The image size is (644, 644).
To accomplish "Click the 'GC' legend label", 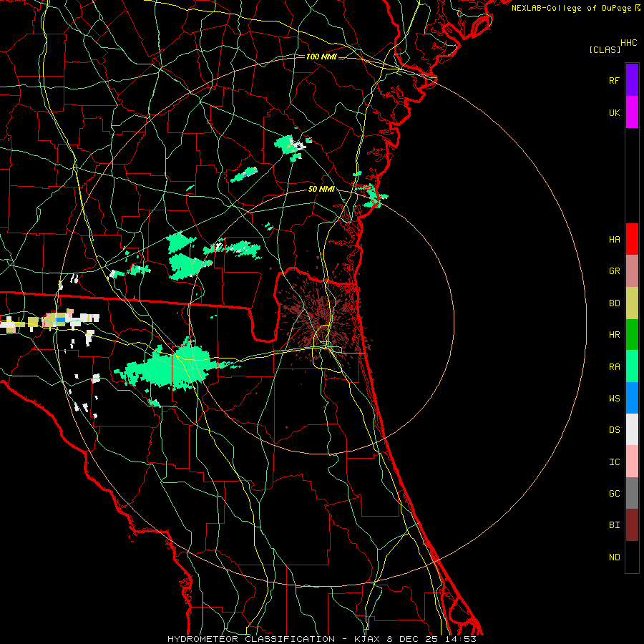I will 614,493.
